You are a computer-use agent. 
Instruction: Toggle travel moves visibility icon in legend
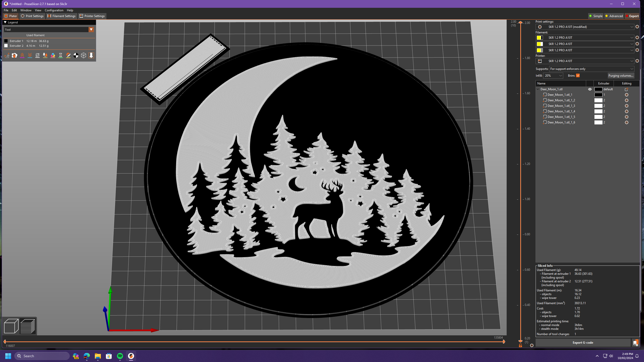[x=7, y=55]
